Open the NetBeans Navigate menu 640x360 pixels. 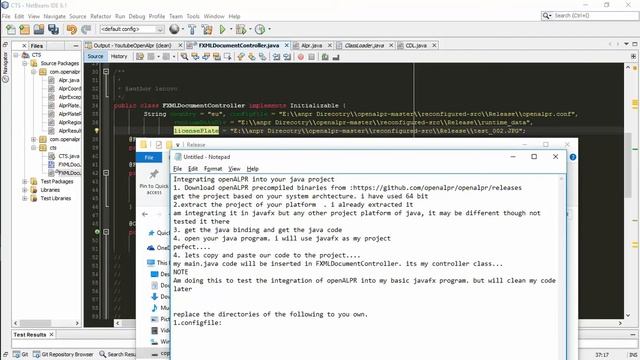54,16
